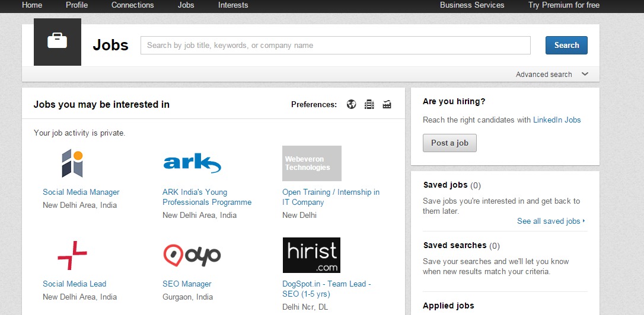The height and width of the screenshot is (315, 644).
Task: Open the location preferences globe icon
Action: [x=351, y=104]
